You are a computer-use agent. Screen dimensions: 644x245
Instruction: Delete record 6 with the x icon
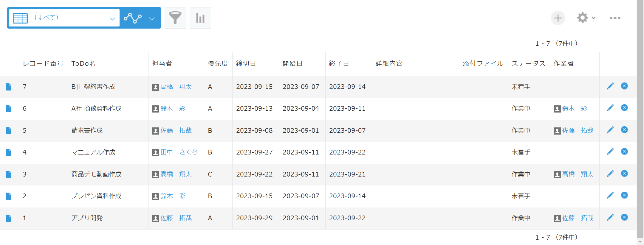coord(624,108)
